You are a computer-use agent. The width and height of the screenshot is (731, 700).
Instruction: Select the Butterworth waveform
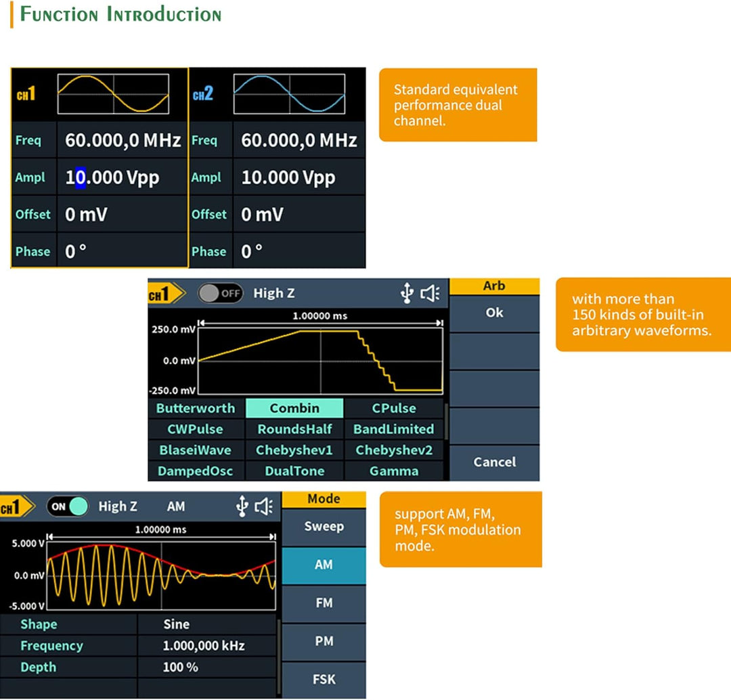(x=196, y=408)
